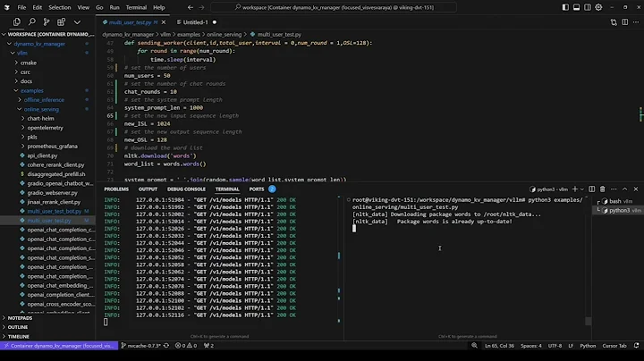Open the File menu
This screenshot has height=361, width=644.
tap(21, 7)
